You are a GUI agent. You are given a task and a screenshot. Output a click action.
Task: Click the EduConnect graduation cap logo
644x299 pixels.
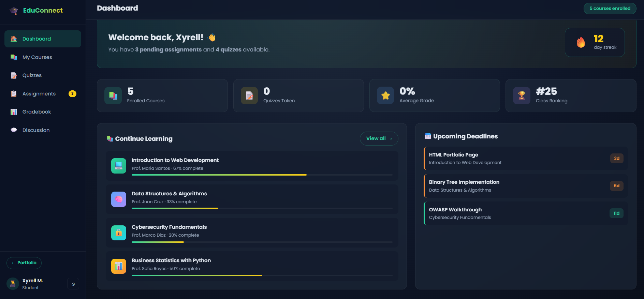pos(14,11)
